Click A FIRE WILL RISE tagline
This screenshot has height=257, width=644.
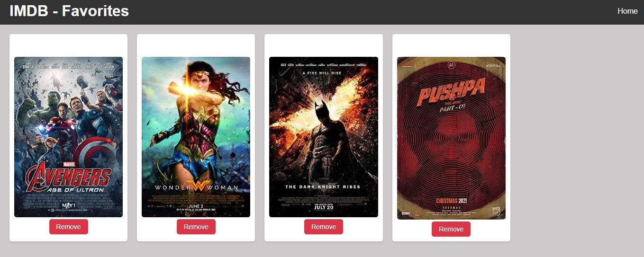click(x=323, y=73)
